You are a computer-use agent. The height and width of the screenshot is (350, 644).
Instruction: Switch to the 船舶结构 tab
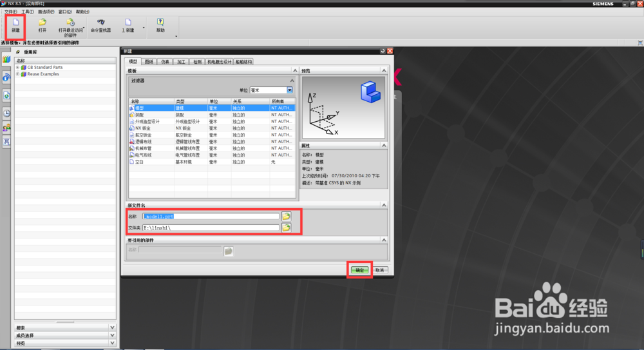pyautogui.click(x=244, y=62)
